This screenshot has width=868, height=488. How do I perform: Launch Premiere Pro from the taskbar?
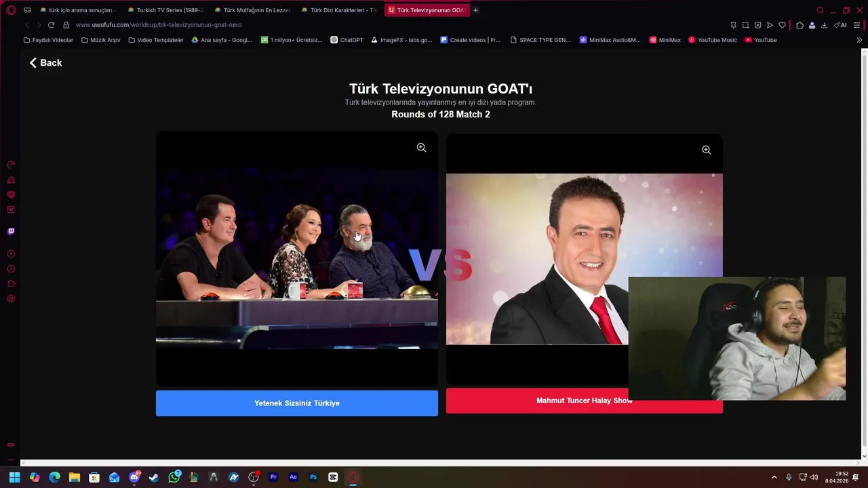273,477
